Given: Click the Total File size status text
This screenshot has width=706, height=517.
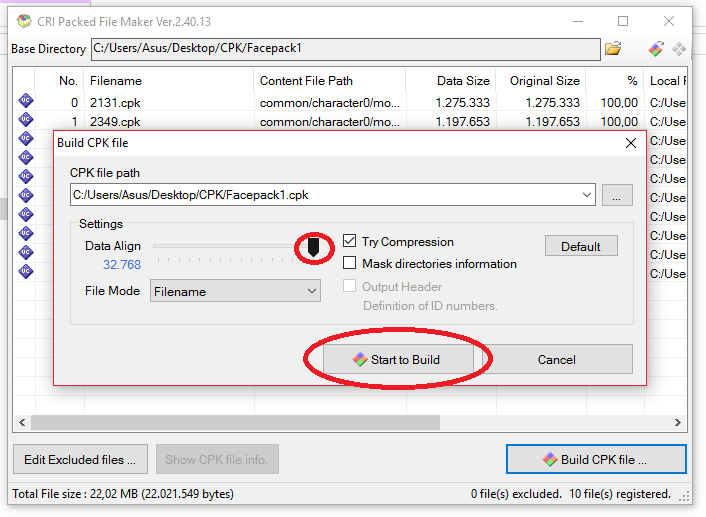Looking at the screenshot, I should 123,494.
